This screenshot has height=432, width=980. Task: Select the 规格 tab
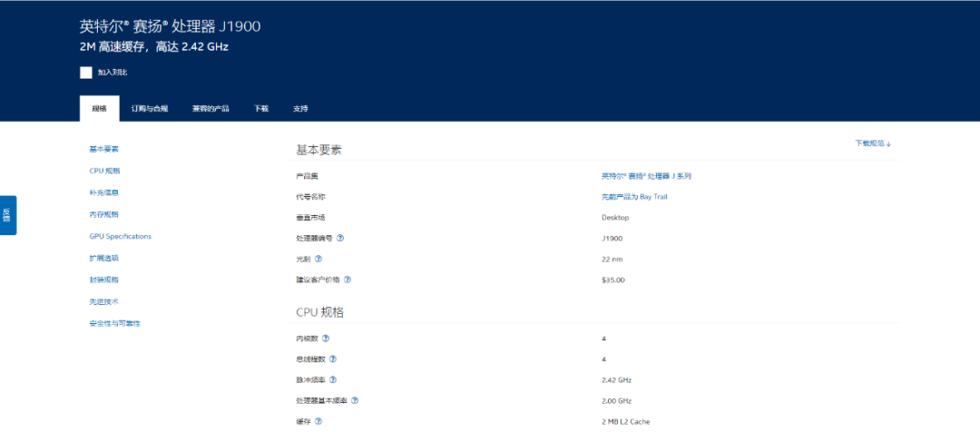(x=100, y=109)
